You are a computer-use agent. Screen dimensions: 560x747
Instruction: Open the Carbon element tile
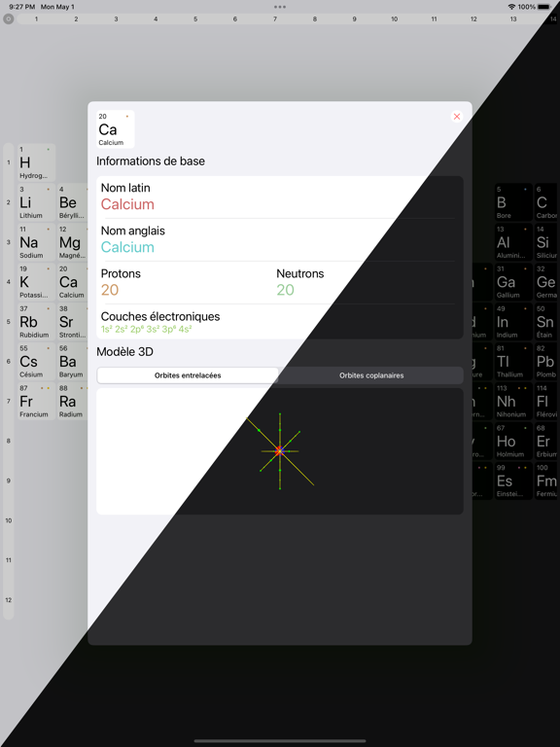[545, 202]
